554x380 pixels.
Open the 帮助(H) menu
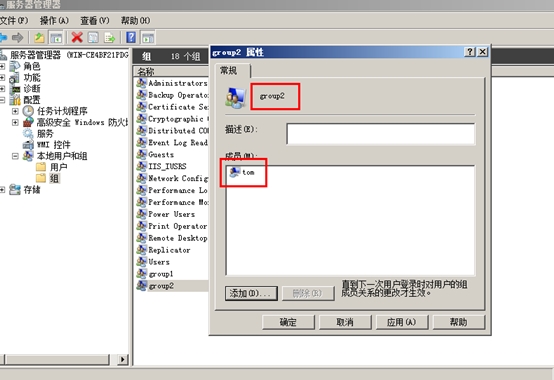click(136, 21)
